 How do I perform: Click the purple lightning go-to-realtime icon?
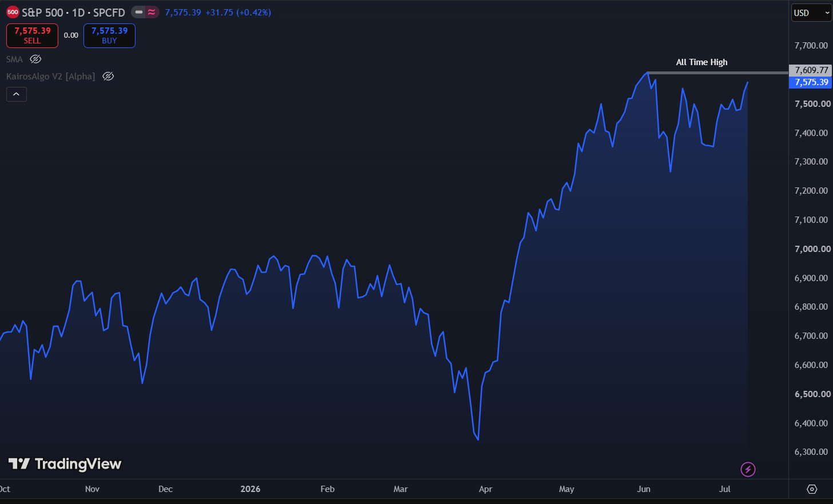(748, 470)
